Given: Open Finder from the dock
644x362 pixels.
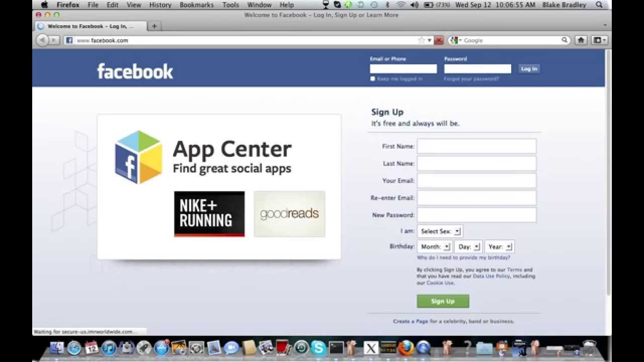Looking at the screenshot, I should pos(57,347).
